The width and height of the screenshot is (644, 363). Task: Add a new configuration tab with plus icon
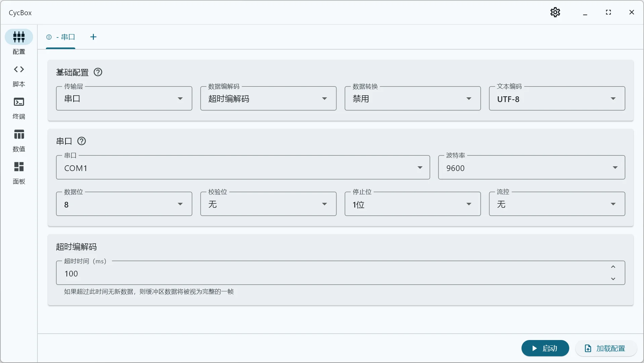93,37
